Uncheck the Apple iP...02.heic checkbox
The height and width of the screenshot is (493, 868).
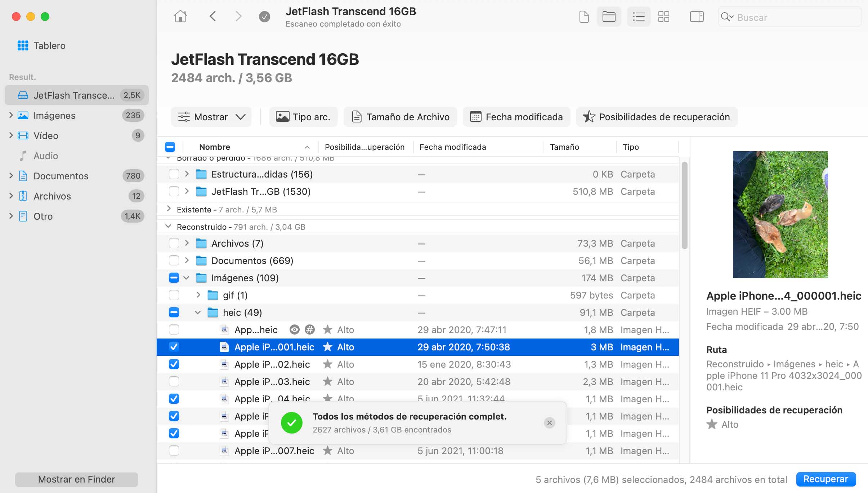coord(174,364)
